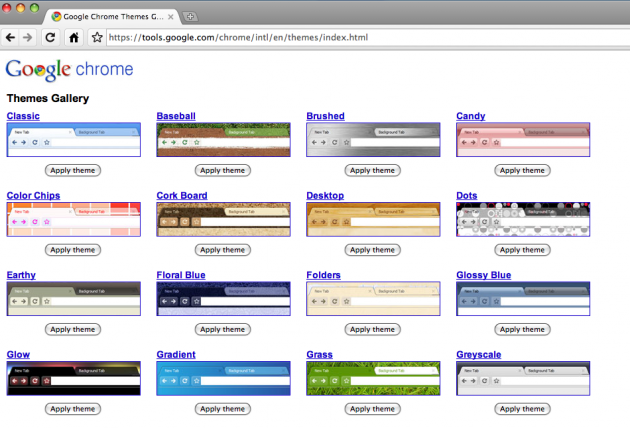630x428 pixels.
Task: Open the Folders theme link
Action: tap(323, 275)
